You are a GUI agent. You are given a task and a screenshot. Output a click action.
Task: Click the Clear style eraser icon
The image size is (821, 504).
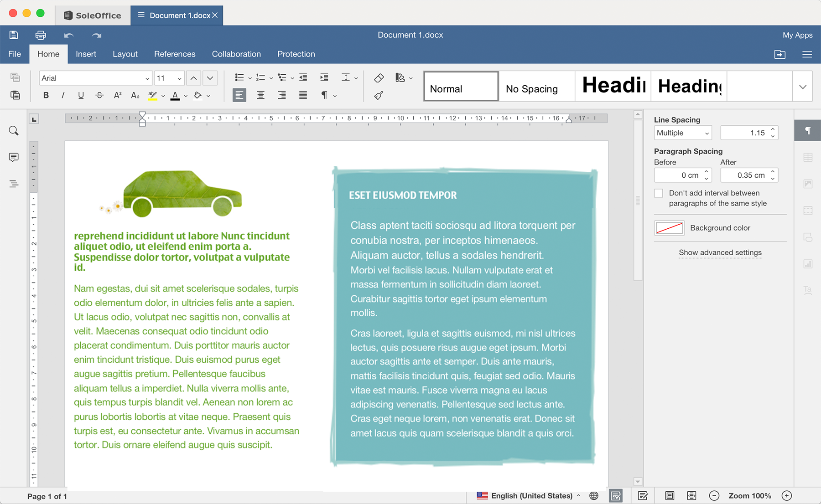[379, 78]
